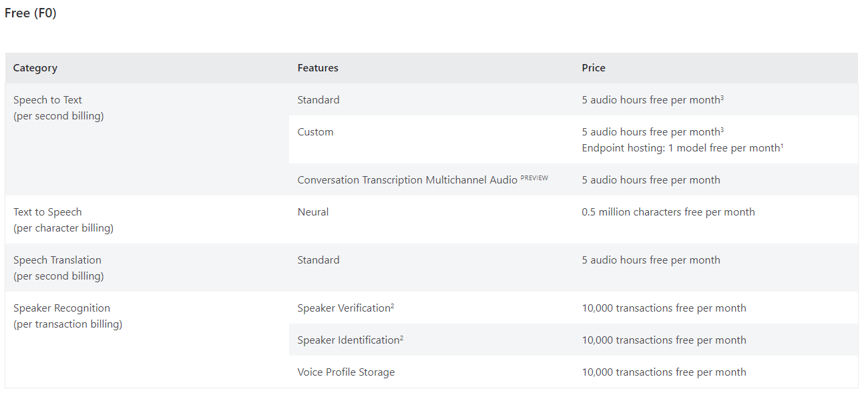Click the Free (F0) heading

(x=31, y=13)
